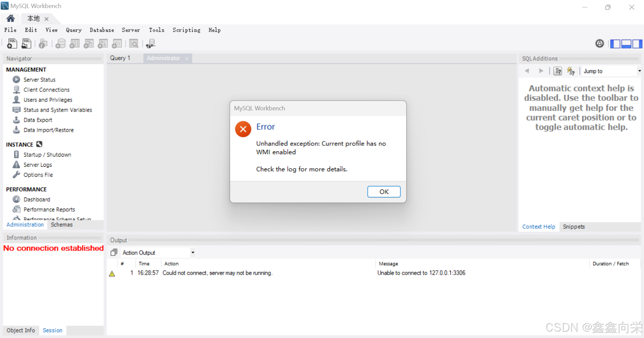Open the object inspector toolbar icon
644x338 pixels.
tap(43, 44)
